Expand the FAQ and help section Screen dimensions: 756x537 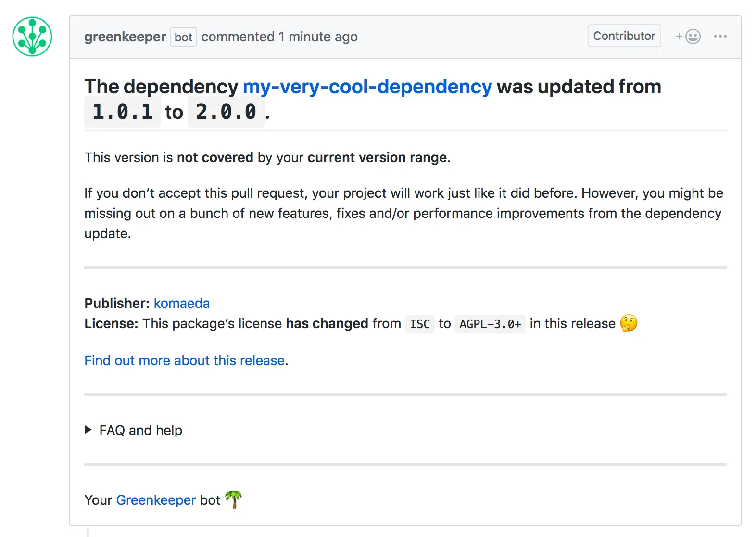[x=140, y=430]
